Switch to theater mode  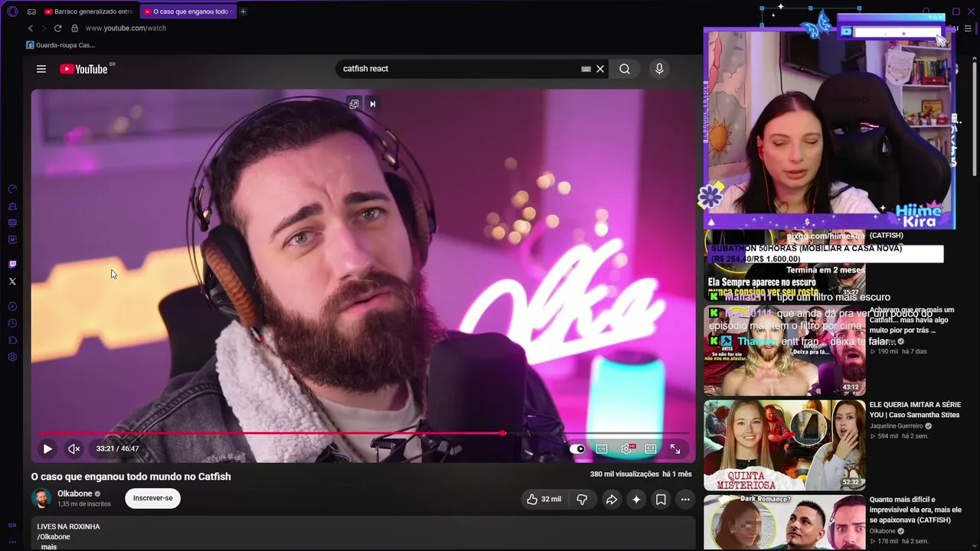point(651,449)
